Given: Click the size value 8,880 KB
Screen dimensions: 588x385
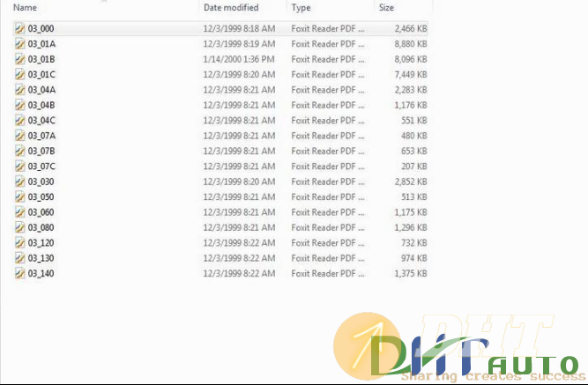Looking at the screenshot, I should [411, 44].
